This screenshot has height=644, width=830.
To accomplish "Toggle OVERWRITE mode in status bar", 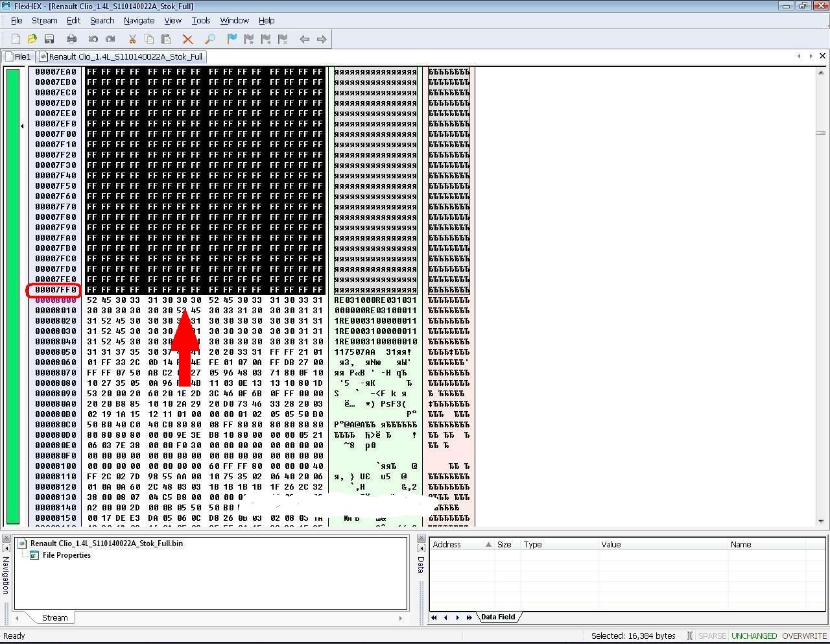I will (x=804, y=636).
